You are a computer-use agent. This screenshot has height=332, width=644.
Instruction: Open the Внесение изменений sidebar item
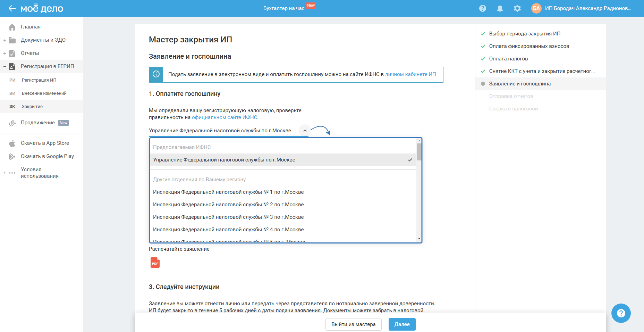(x=44, y=93)
